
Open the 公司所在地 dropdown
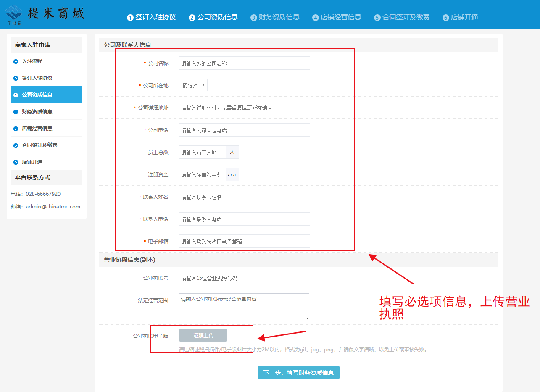pos(193,85)
